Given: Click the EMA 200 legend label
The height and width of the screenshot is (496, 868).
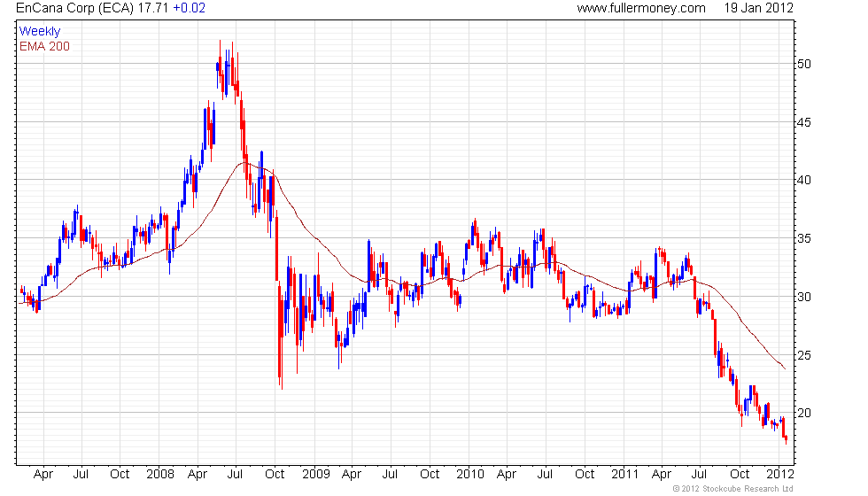Looking at the screenshot, I should click(44, 46).
